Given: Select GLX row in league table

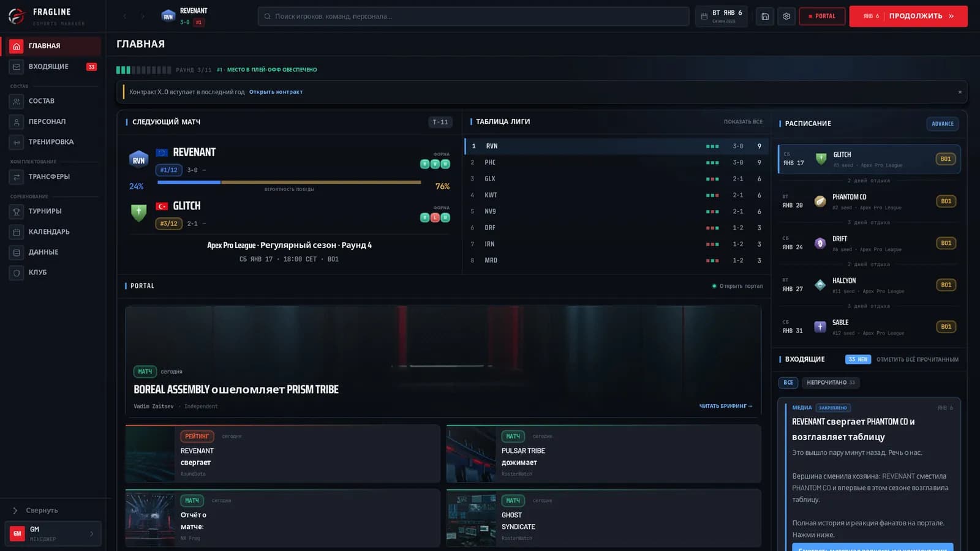Looking at the screenshot, I should [x=616, y=179].
